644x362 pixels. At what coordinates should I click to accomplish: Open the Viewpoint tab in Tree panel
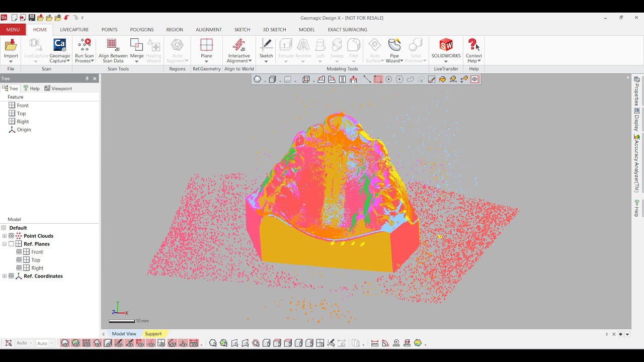(58, 88)
